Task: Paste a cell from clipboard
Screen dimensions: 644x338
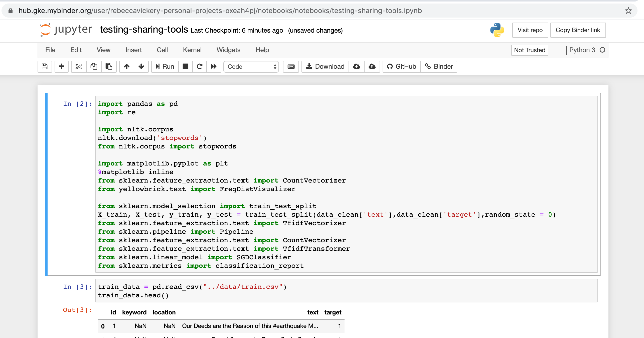Action: (109, 67)
